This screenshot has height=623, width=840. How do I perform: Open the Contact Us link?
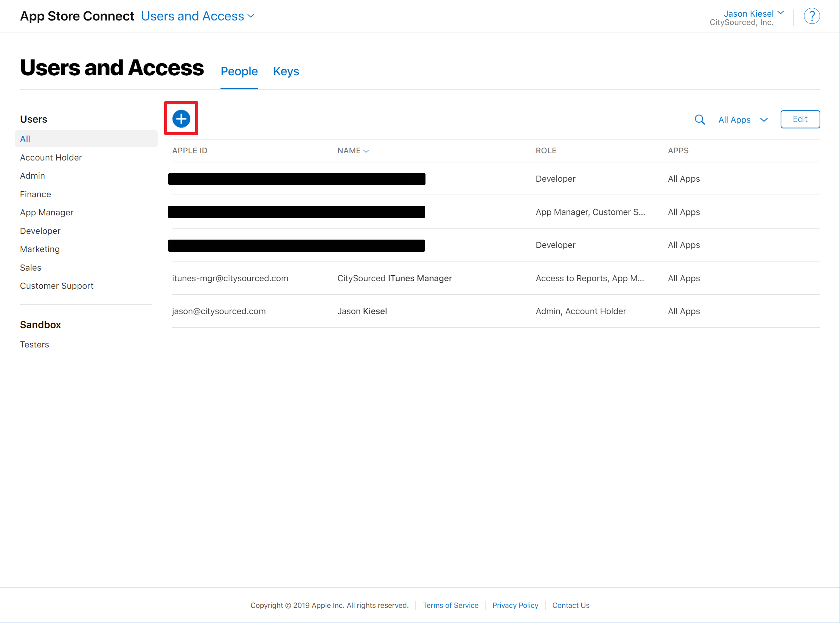pos(571,605)
